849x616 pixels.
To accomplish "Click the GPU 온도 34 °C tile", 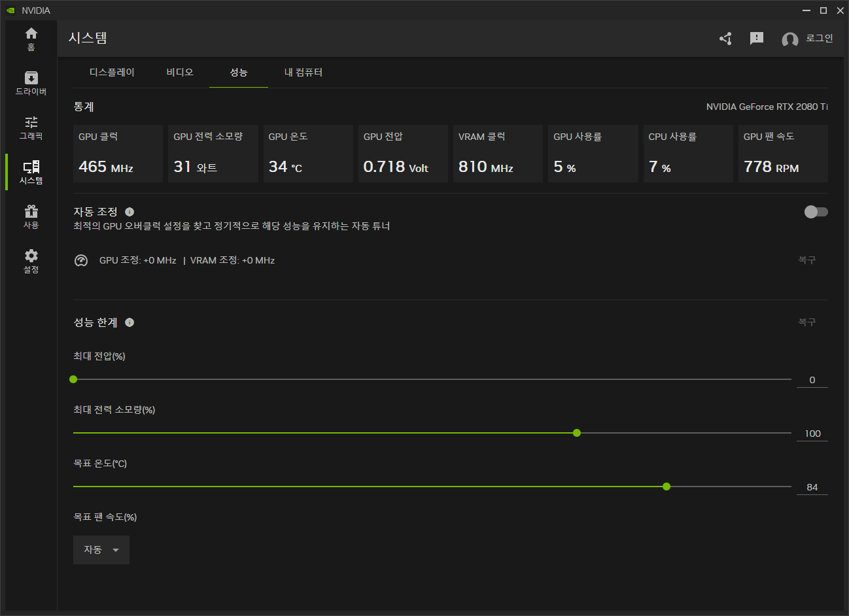I will coord(308,154).
